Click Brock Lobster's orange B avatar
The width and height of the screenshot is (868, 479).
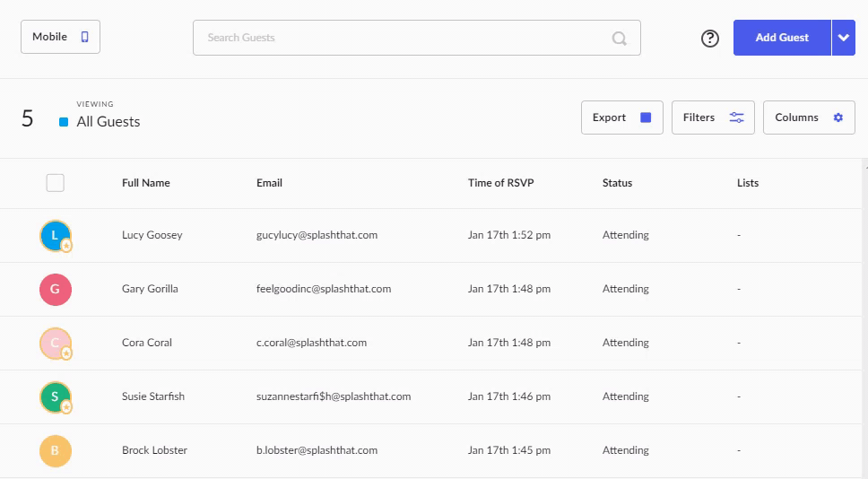(x=56, y=450)
